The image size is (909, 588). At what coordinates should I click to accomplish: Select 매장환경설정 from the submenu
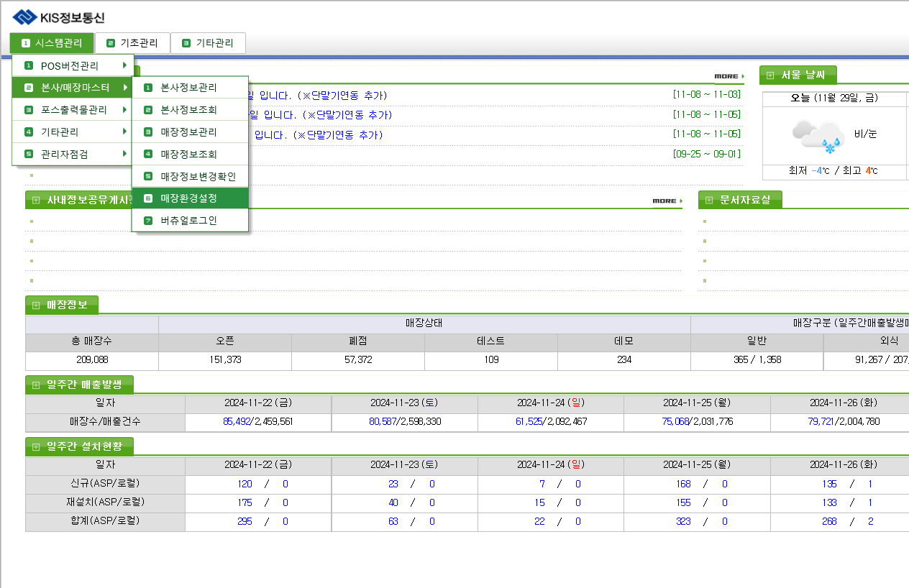tap(189, 198)
